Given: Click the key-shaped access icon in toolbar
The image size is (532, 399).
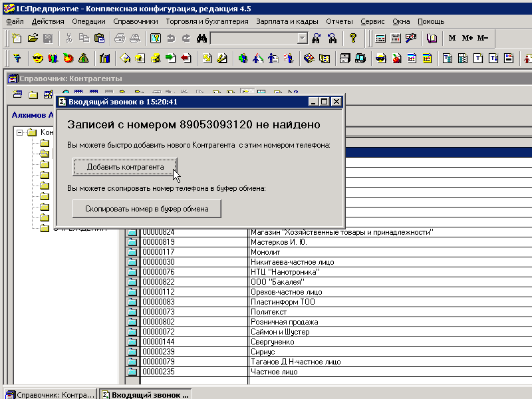Looking at the screenshot, I should click(x=156, y=39).
